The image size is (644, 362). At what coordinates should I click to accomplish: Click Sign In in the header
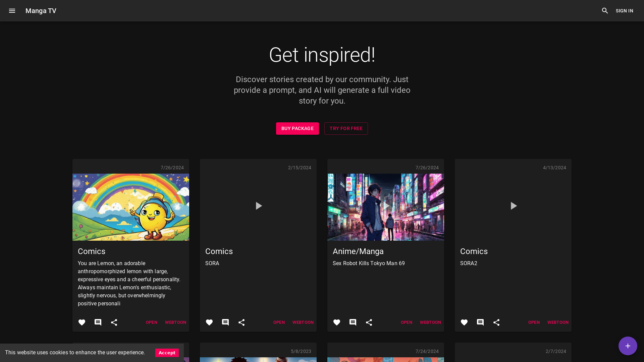click(x=625, y=11)
